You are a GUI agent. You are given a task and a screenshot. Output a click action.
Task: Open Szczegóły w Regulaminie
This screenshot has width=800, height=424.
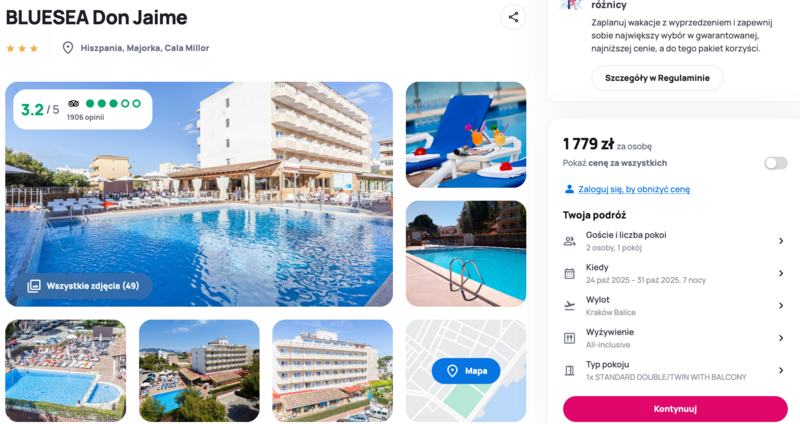657,78
